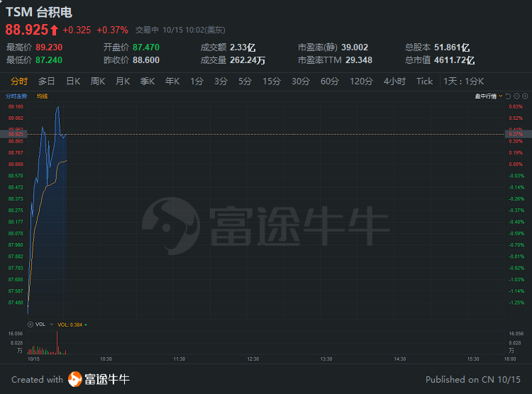532x394 pixels.
Task: Switch to the 5分 interval
Action: pos(245,81)
